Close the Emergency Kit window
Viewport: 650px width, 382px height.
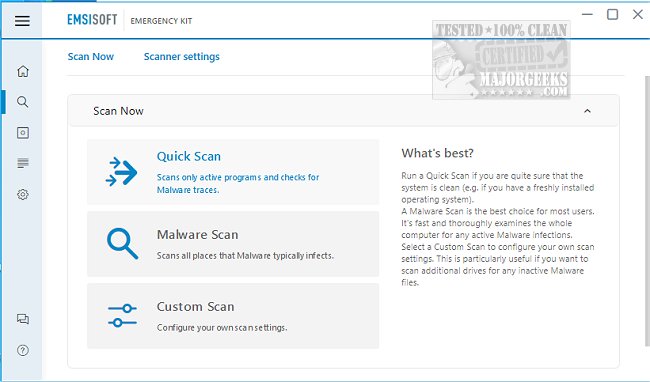pos(638,15)
